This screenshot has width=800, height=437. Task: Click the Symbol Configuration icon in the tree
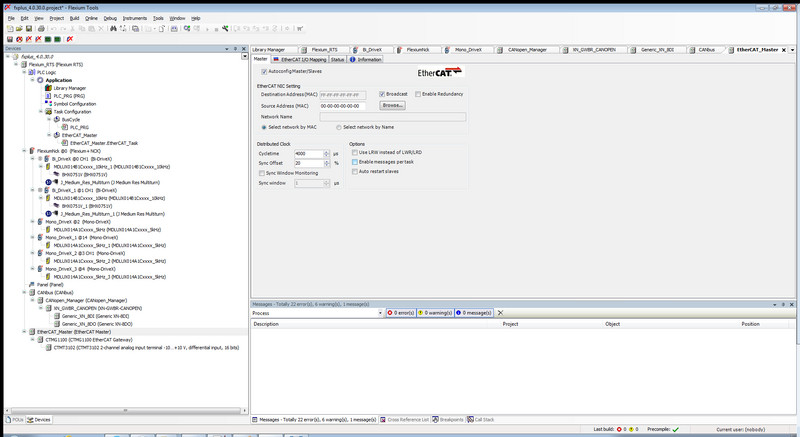49,103
